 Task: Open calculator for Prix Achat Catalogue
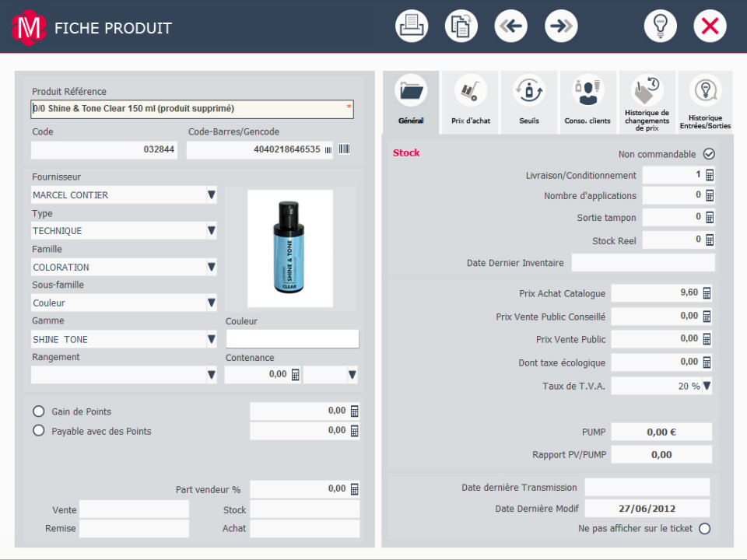[707, 293]
